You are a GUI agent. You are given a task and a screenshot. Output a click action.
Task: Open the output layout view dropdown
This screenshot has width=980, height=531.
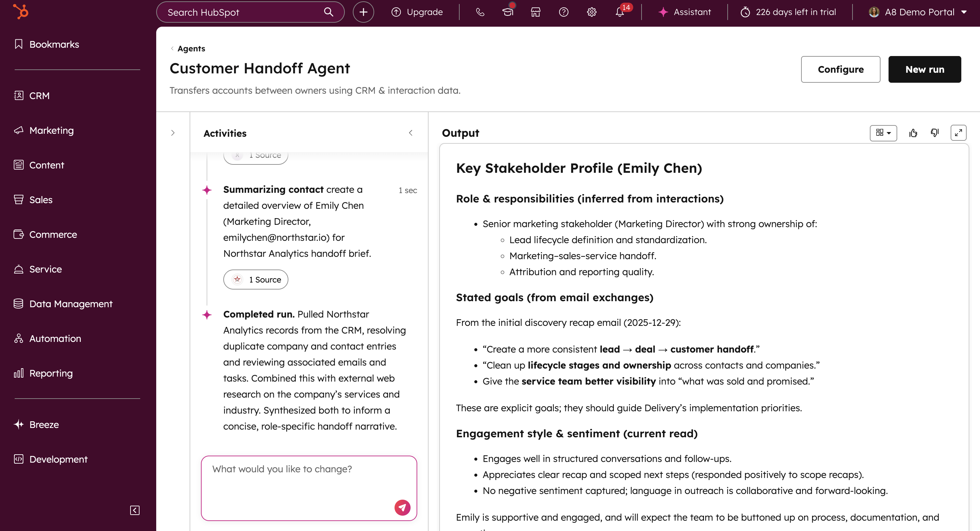(884, 133)
